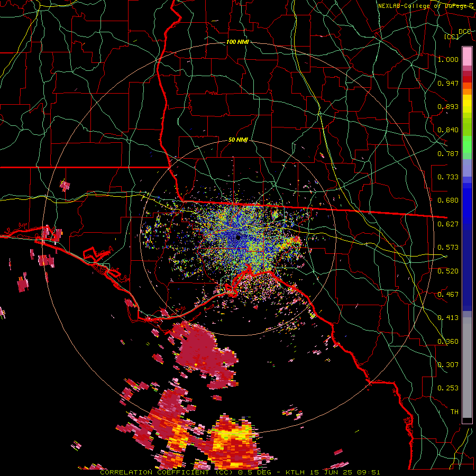Click the 0.627 value on the color scale
Screen dimensions: 476x476
coord(448,224)
